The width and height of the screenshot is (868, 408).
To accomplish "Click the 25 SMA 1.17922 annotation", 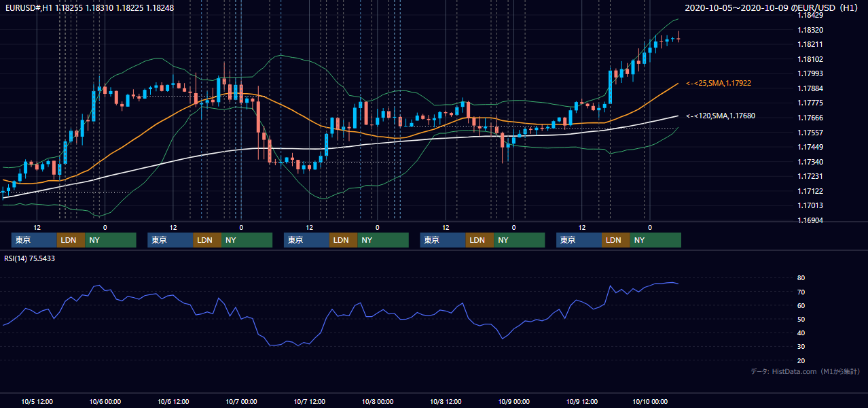I will (x=718, y=83).
